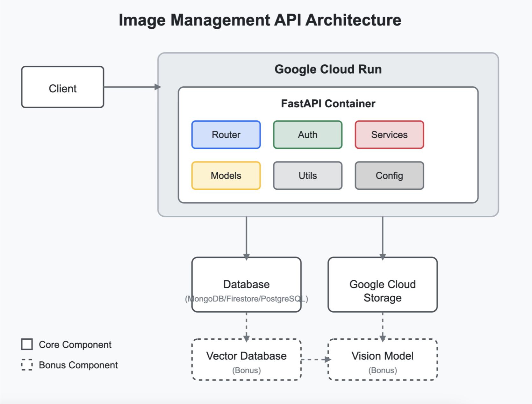Select the Router component
This screenshot has width=532, height=404.
(x=226, y=134)
